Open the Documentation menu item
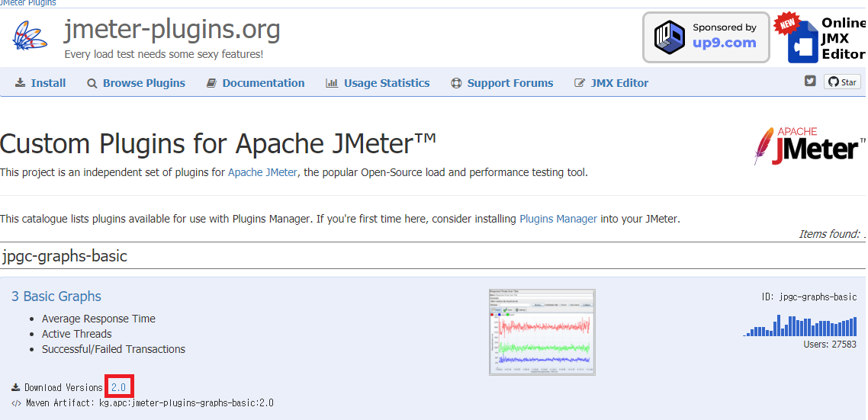This screenshot has height=420, width=868. click(x=256, y=83)
